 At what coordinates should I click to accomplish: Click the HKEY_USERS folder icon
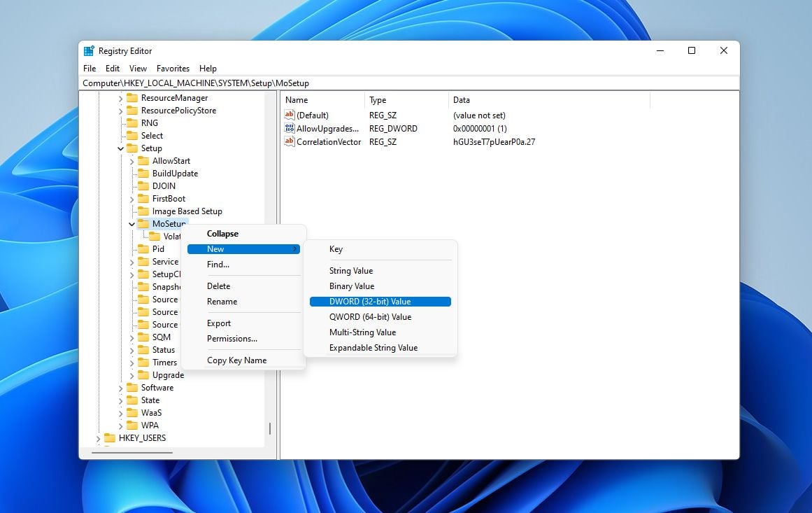[110, 438]
